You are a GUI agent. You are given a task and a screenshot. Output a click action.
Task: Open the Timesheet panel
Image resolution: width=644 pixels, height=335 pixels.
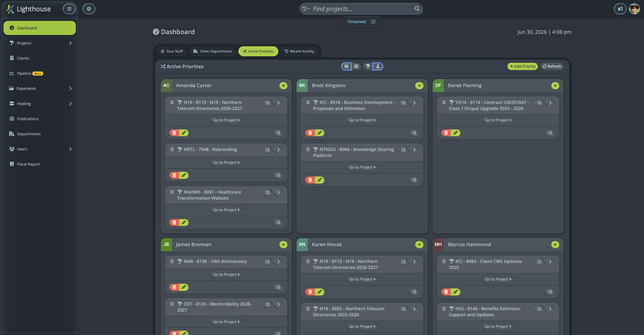361,22
